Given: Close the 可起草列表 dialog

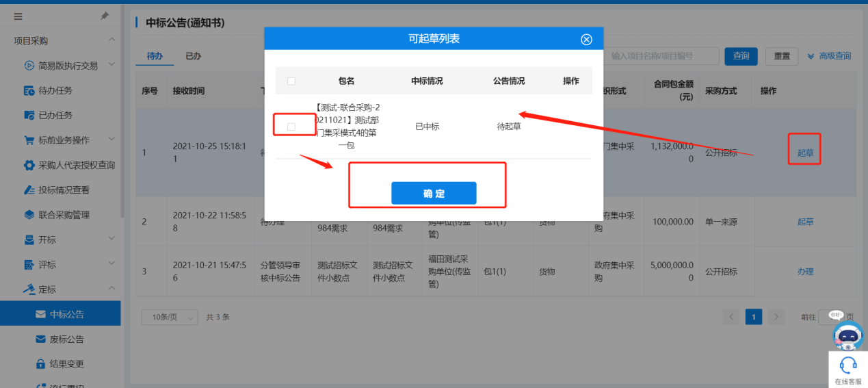Looking at the screenshot, I should click(x=586, y=40).
